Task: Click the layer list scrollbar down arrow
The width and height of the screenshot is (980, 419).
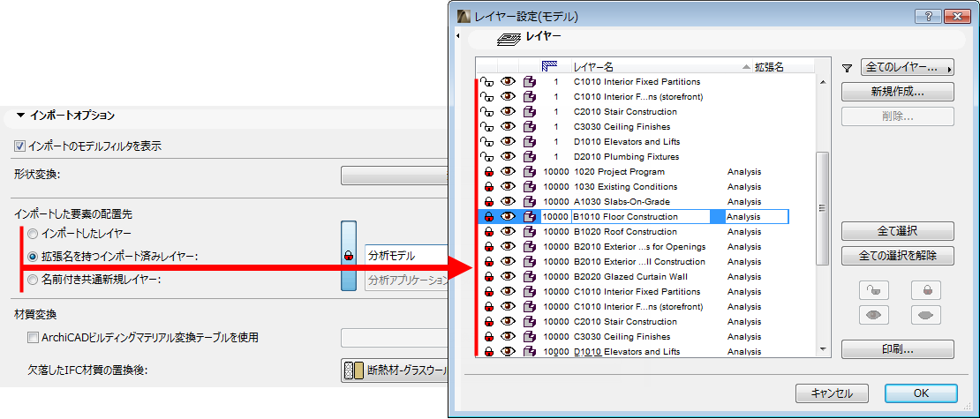Action: point(822,349)
